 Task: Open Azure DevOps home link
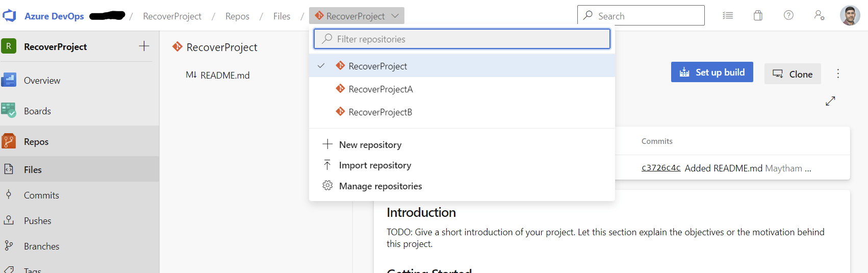click(x=54, y=16)
